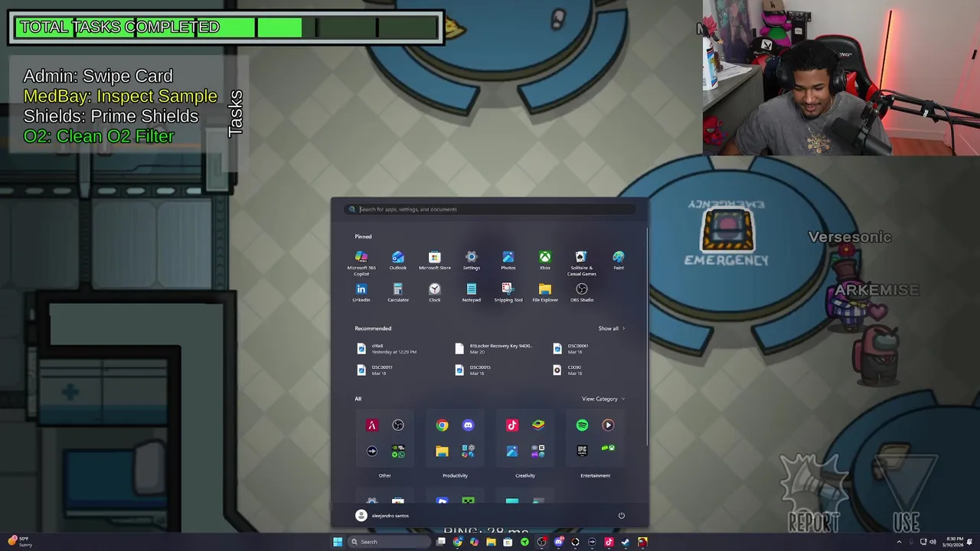
Task: Open recommended file DSC00017
Action: [x=375, y=370]
